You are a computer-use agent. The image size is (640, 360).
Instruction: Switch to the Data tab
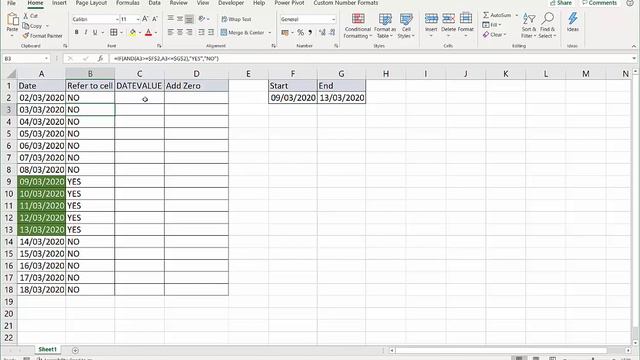[x=154, y=3]
